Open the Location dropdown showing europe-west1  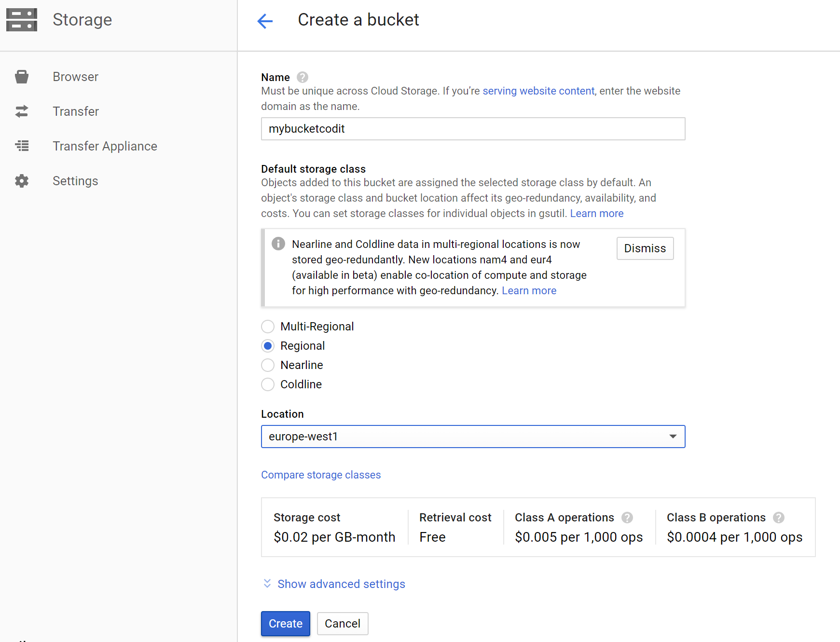click(473, 437)
